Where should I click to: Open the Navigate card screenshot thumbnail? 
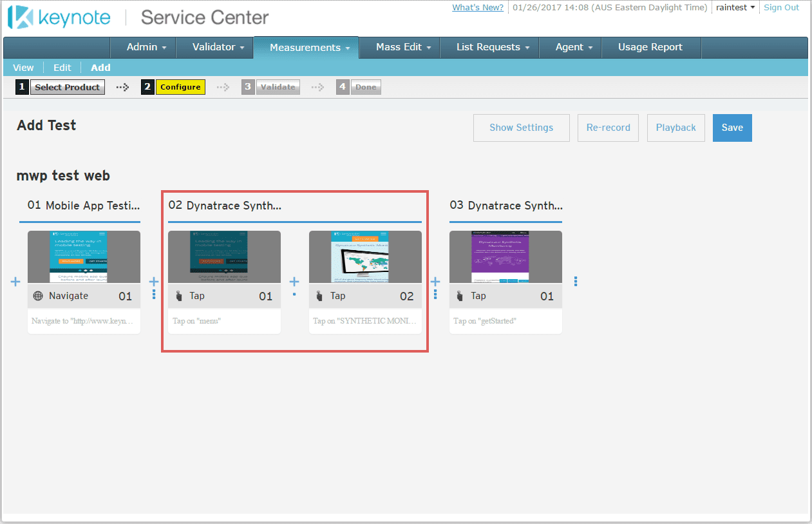coord(84,257)
